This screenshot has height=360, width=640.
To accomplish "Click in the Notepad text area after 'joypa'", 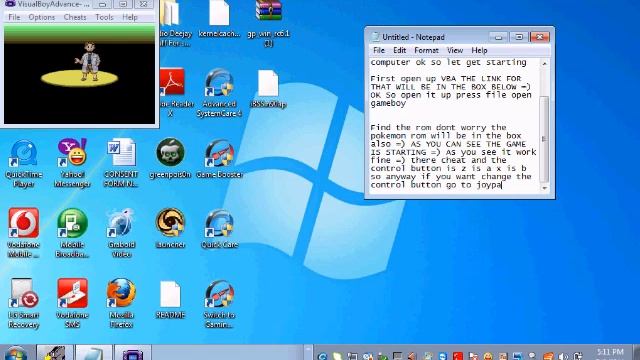I will [x=502, y=185].
